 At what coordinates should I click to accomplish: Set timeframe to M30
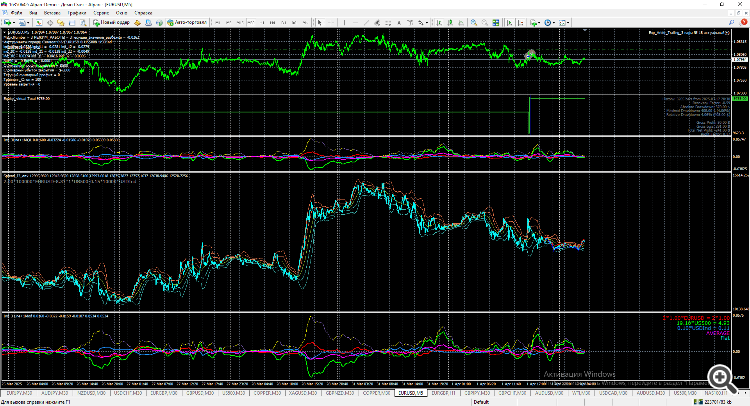pyautogui.click(x=251, y=22)
